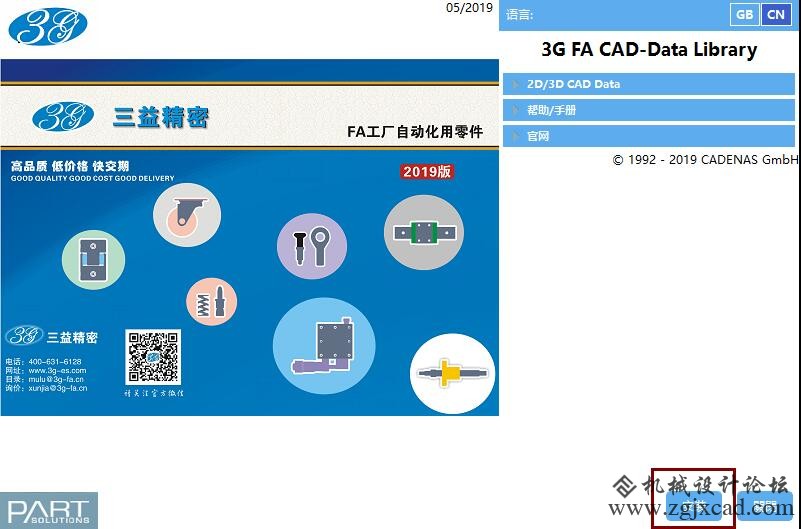This screenshot has height=529, width=801.
Task: Click the 高品质 低价格 快交期 slogan
Action: coord(70,166)
